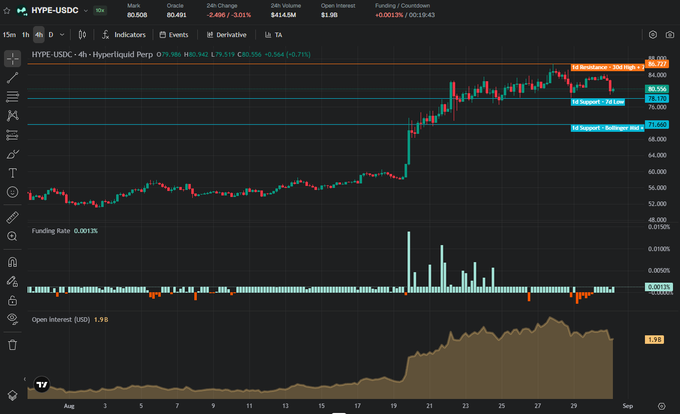The width and height of the screenshot is (680, 414).
Task: Select the D daily timeframe
Action: [51, 35]
